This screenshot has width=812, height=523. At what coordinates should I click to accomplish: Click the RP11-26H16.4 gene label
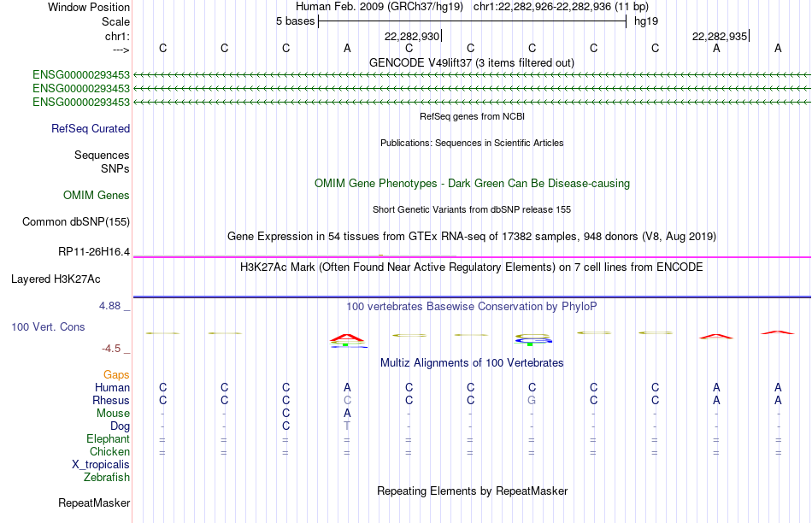pos(94,251)
